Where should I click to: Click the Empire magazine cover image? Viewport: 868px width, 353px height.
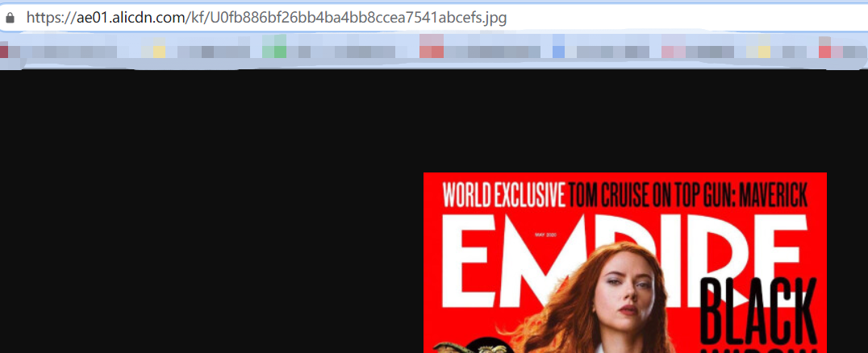click(625, 263)
